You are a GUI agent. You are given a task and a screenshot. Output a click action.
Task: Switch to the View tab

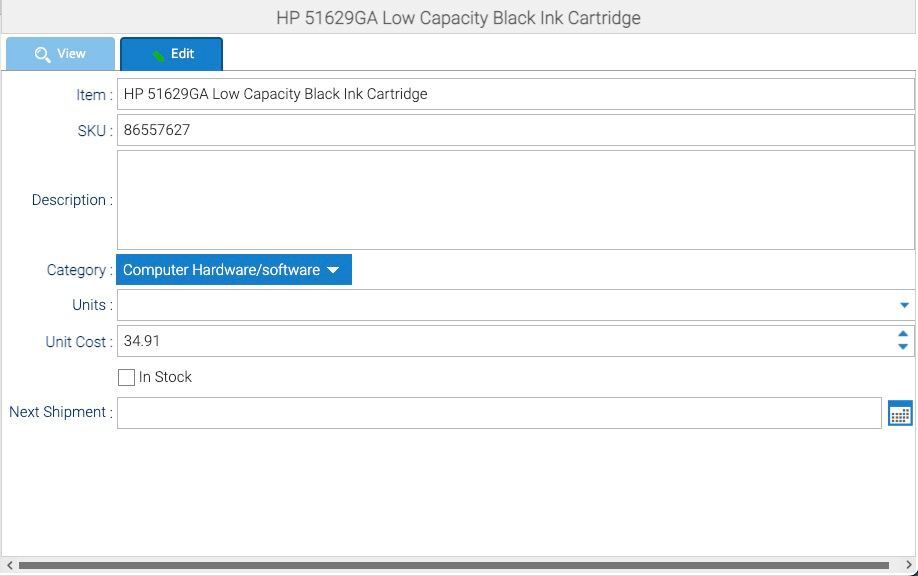click(60, 54)
